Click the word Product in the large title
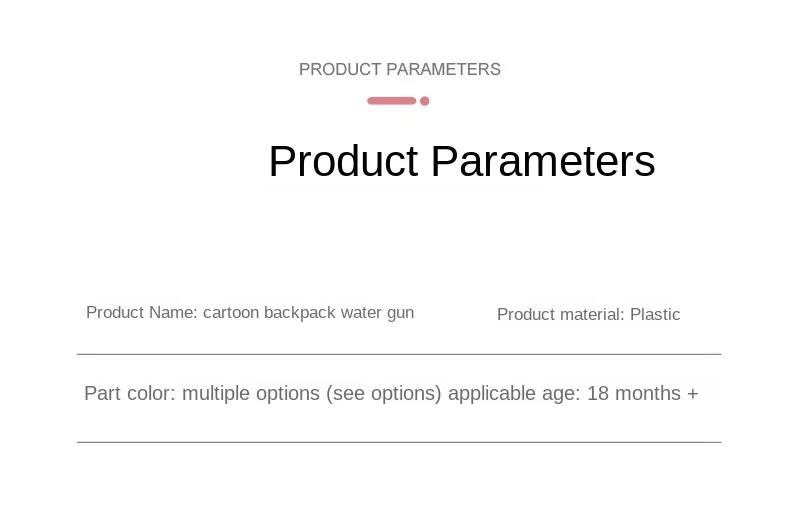Image resolution: width=800 pixels, height=509 pixels. point(343,161)
